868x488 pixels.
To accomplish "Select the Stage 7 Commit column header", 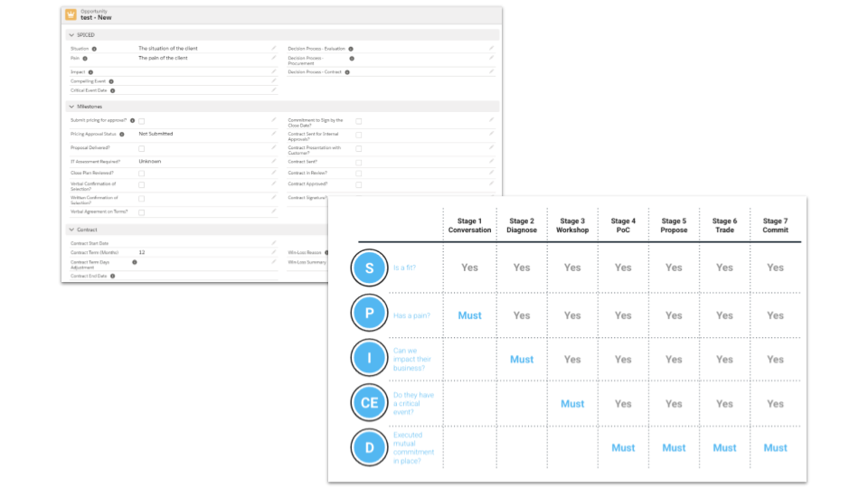I will [x=775, y=225].
